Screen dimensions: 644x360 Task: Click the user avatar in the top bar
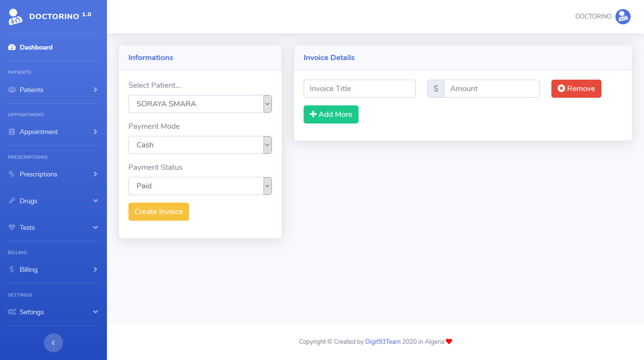click(x=623, y=17)
